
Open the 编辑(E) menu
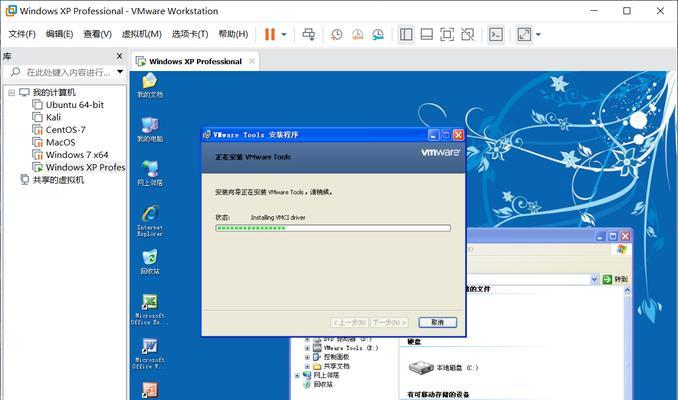tap(59, 34)
